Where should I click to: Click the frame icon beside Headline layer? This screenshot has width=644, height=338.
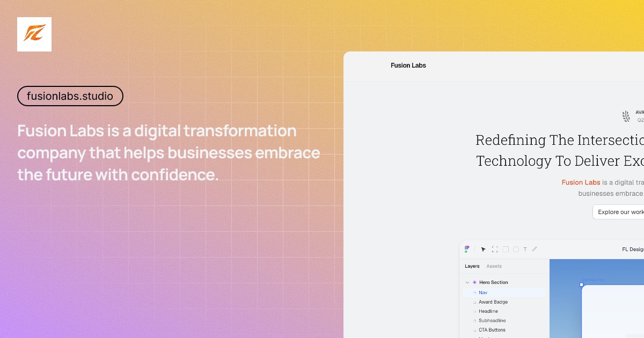(474, 311)
